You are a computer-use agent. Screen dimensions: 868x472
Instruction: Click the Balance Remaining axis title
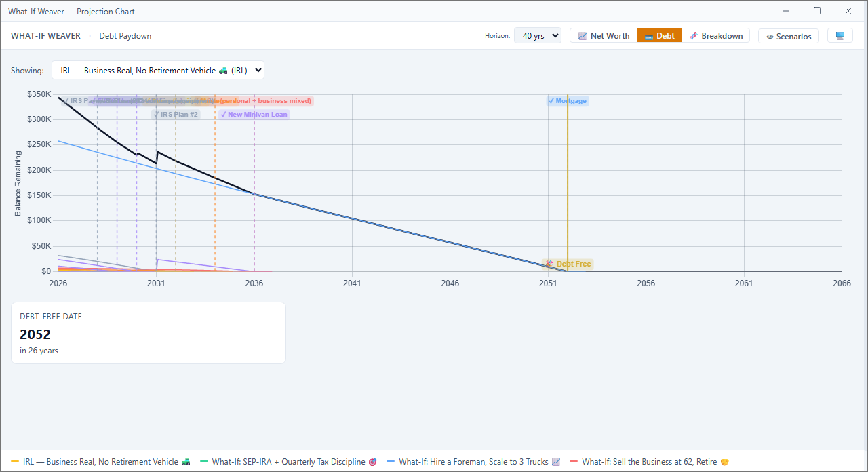tap(18, 183)
